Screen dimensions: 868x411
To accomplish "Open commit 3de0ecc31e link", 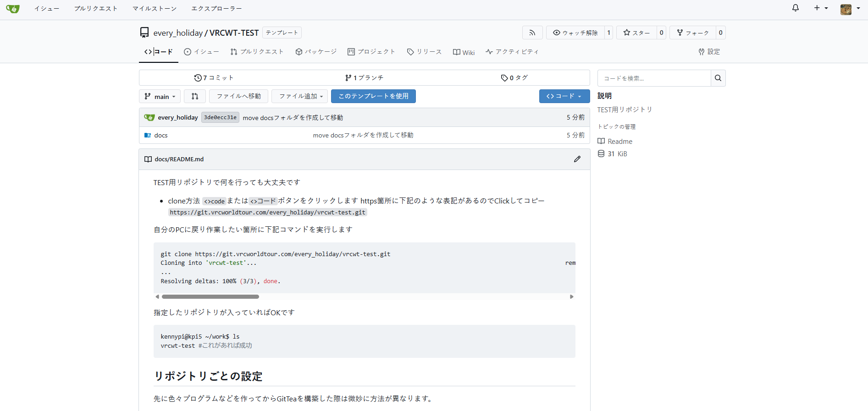I will click(220, 117).
